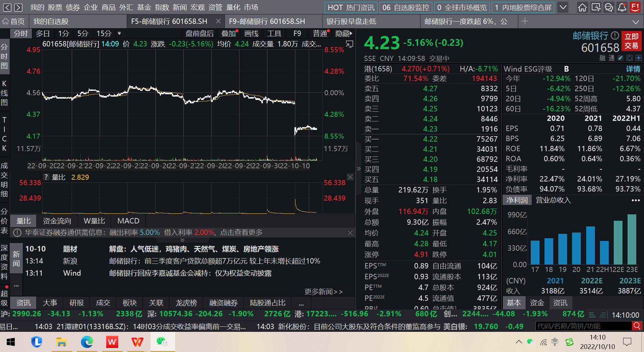Screen dimensions: 644x352
Task: Open the HOT 热门资讯 button
Action: pos(351,7)
